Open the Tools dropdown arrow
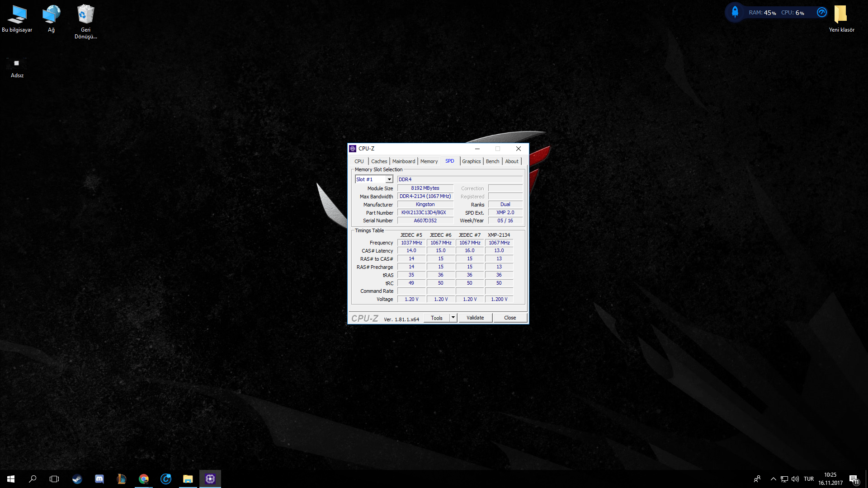Screen dimensions: 868x488 tap(453, 318)
